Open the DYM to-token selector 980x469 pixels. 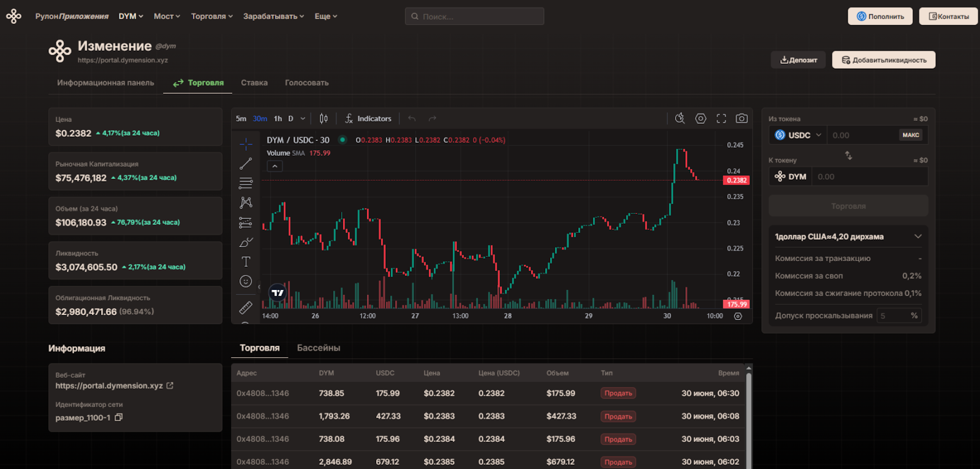click(791, 177)
